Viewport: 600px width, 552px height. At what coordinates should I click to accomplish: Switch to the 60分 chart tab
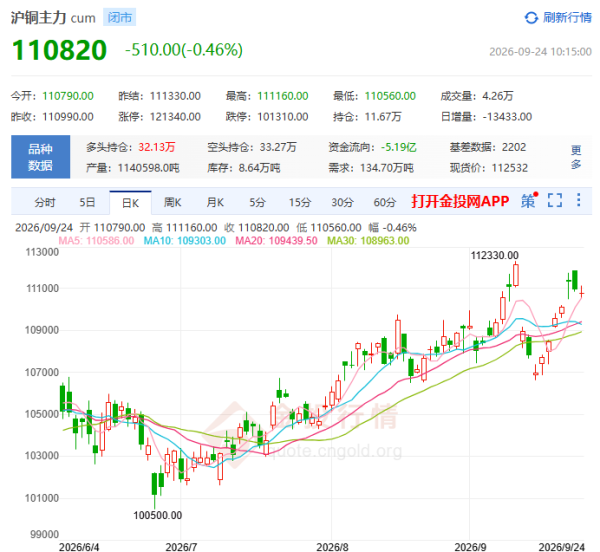tap(385, 202)
